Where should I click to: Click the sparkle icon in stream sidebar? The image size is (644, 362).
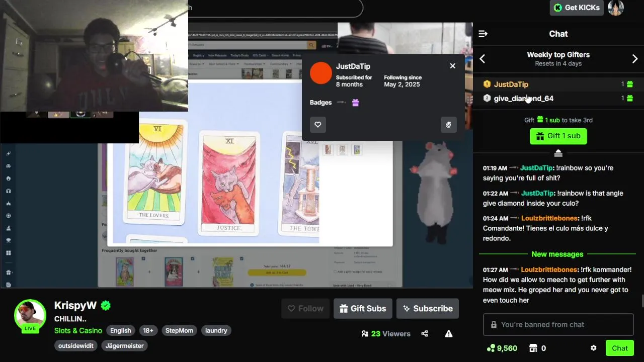[x=9, y=153]
